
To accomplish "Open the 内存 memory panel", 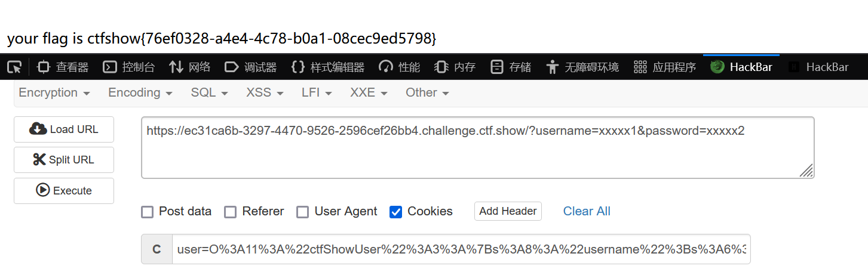I will pyautogui.click(x=455, y=67).
